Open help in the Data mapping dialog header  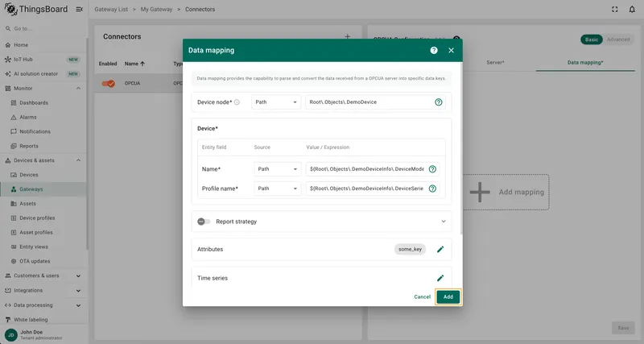[x=434, y=50]
